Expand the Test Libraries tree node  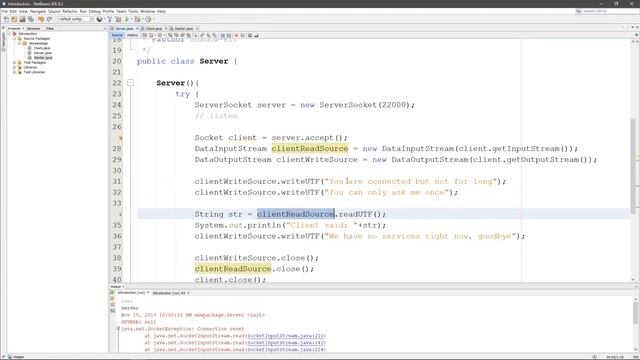(x=14, y=72)
